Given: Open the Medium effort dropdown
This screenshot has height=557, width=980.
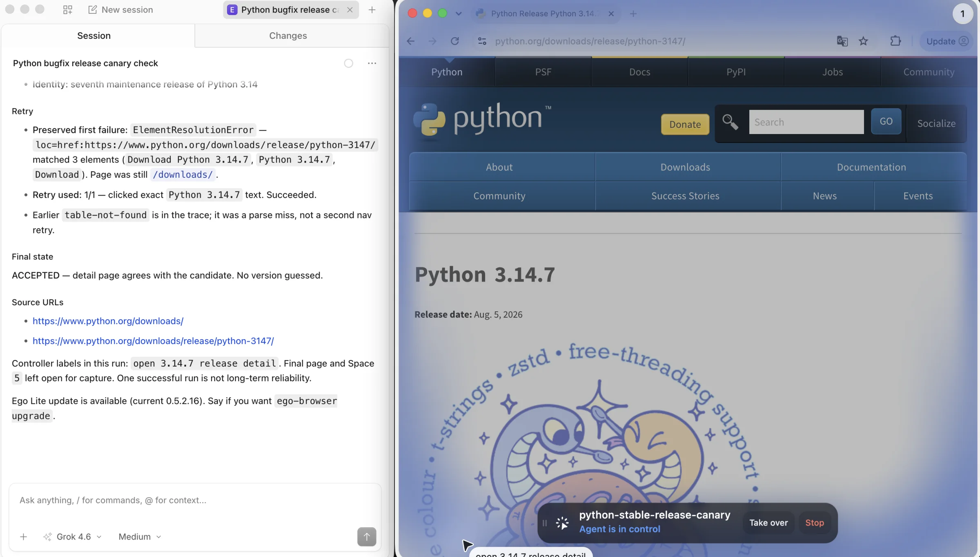Looking at the screenshot, I should (140, 537).
